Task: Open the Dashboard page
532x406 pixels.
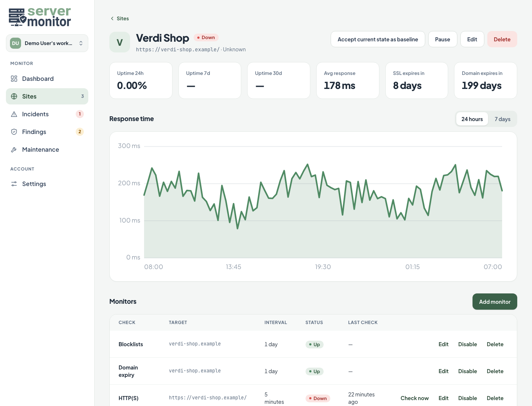Action: click(47, 79)
